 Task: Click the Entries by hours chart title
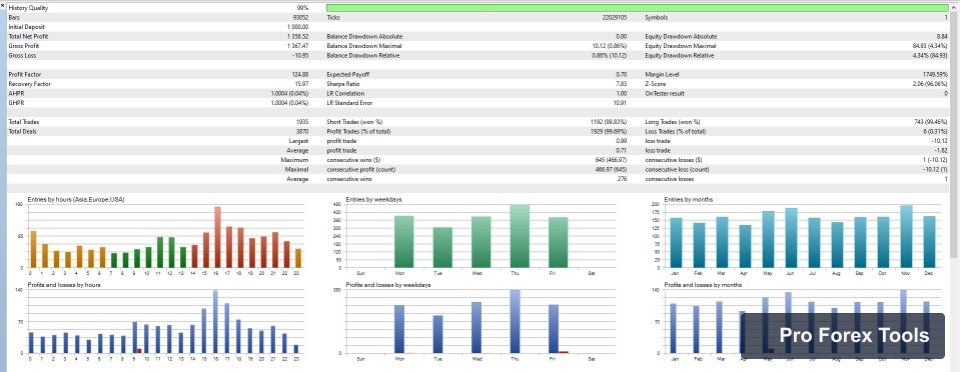click(76, 200)
